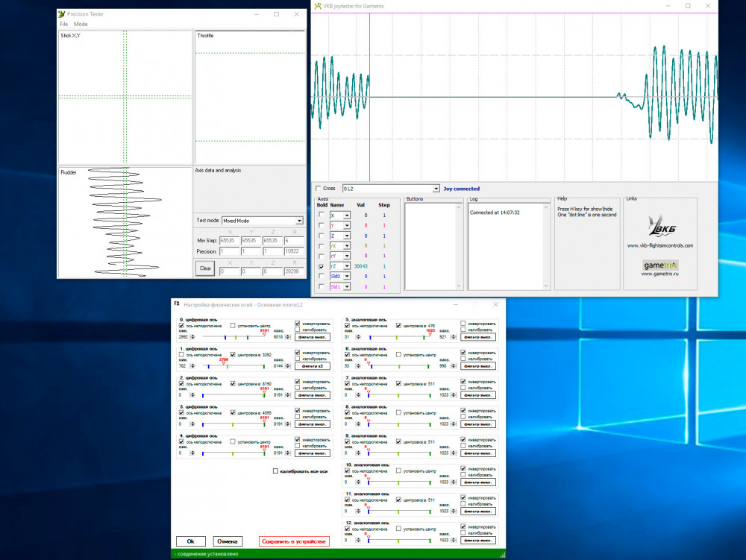The height and width of the screenshot is (560, 746).
Task: Open the Test mode dropdown showing Mixed Mode
Action: click(x=299, y=221)
